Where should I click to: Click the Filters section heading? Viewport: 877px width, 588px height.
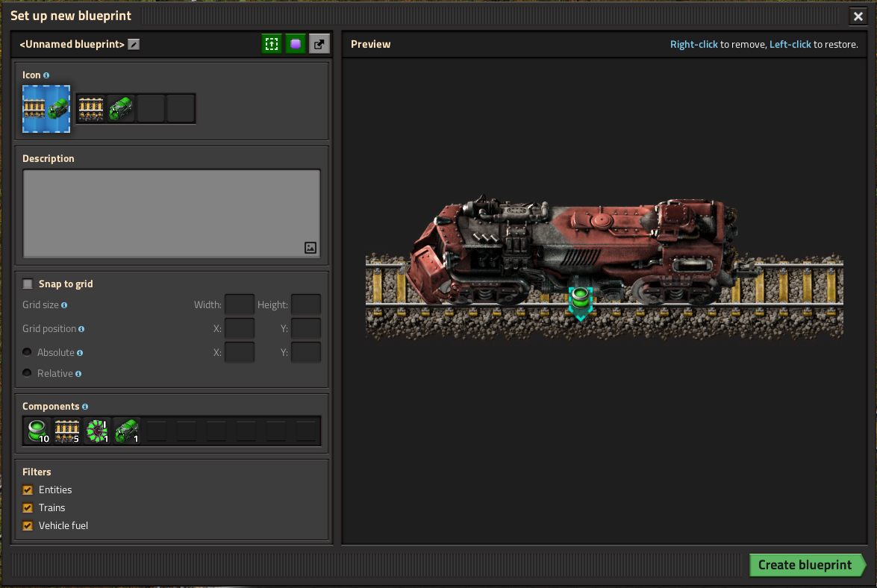[37, 472]
